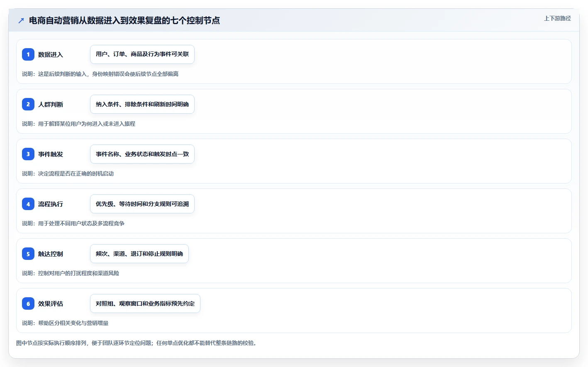This screenshot has height=367, width=588.
Task: Click the note 说明：用于解释某位用户为何进入或未进入旅程
Action: (x=78, y=124)
